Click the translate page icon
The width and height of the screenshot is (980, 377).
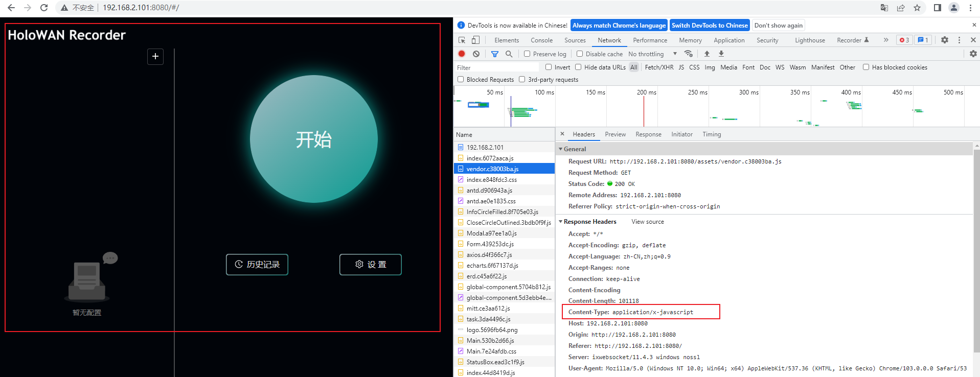[884, 8]
